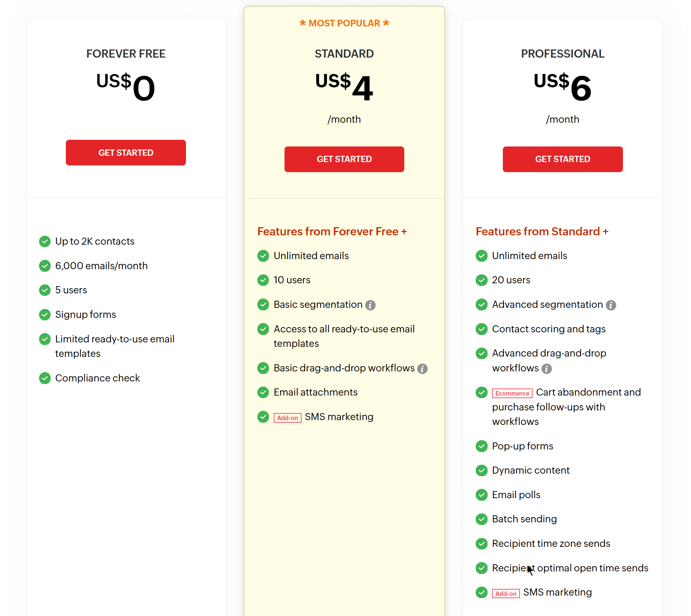Click the checkmark beside Compliance check
Viewport: 691px width, 616px height.
point(45,378)
